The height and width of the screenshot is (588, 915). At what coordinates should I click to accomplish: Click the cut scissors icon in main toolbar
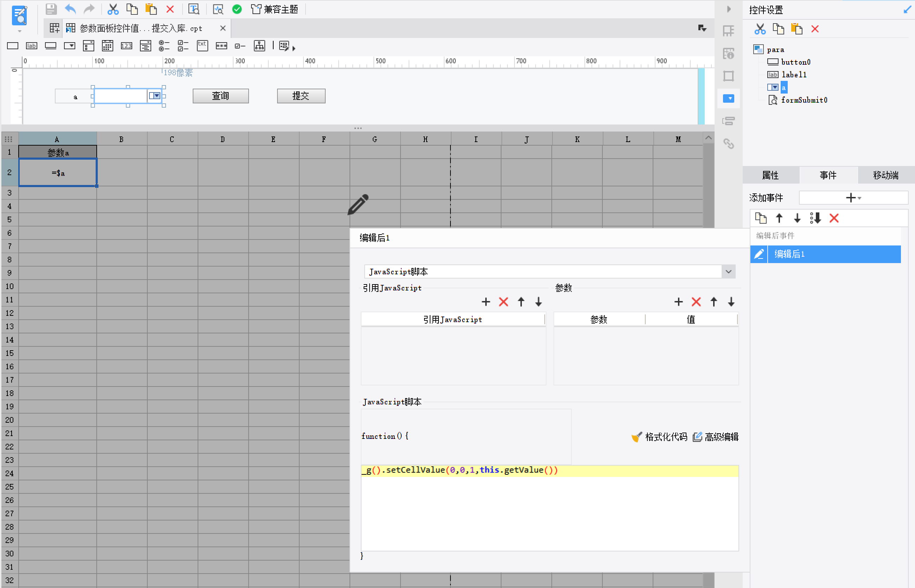point(113,9)
